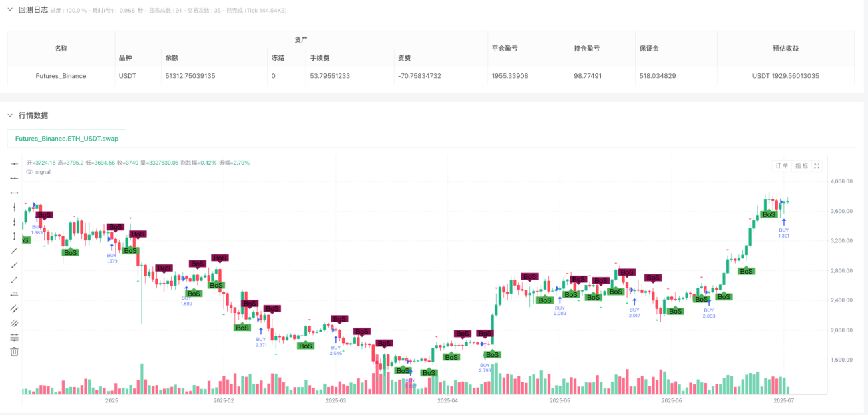The width and height of the screenshot is (868, 415).
Task: Click the 指标 indicators button
Action: tap(802, 166)
